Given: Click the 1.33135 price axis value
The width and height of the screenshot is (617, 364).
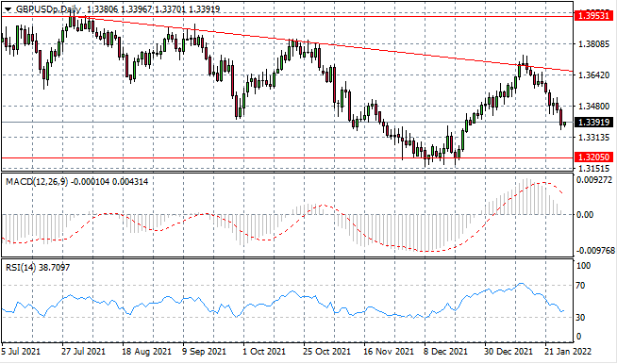Looking at the screenshot, I should tap(594, 138).
